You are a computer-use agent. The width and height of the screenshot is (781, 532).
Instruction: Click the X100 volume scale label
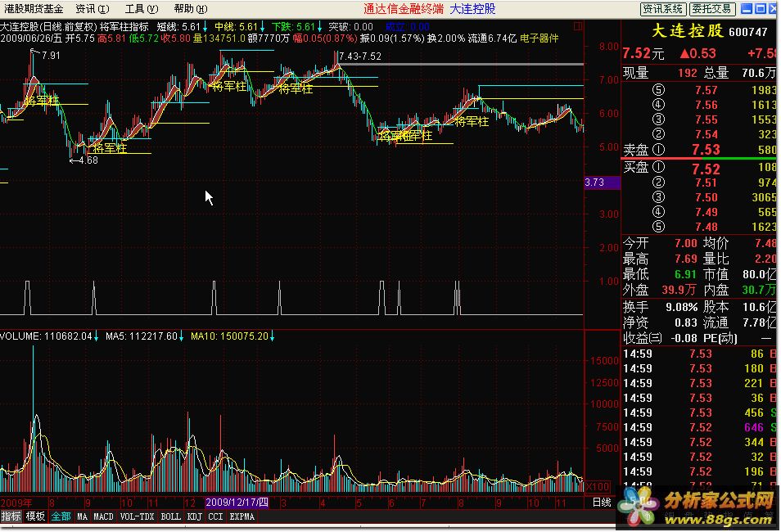[x=598, y=487]
